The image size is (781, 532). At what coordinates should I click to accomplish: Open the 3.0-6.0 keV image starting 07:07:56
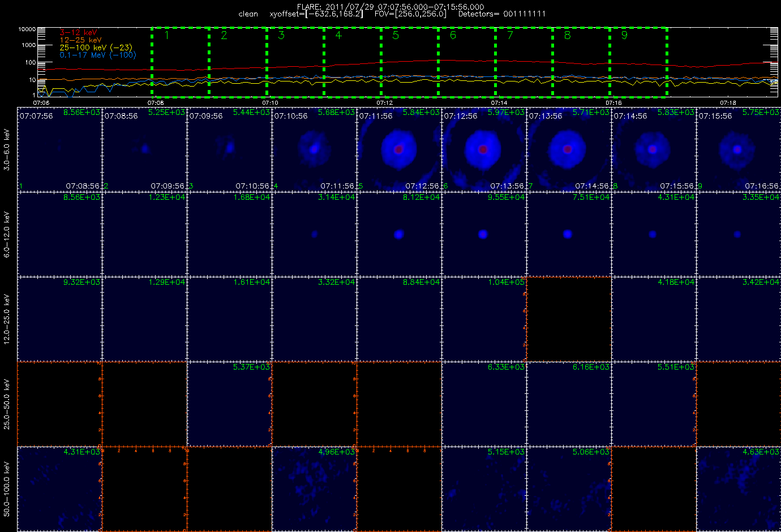coord(59,149)
